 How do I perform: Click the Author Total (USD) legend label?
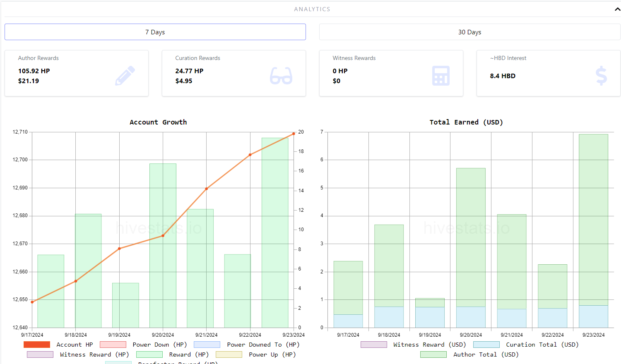[486, 354]
